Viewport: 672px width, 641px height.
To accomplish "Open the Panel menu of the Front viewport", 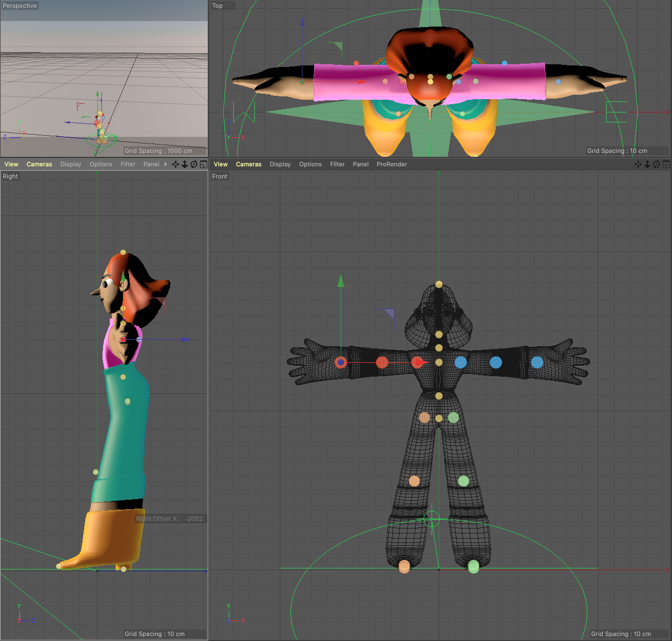I will point(361,164).
